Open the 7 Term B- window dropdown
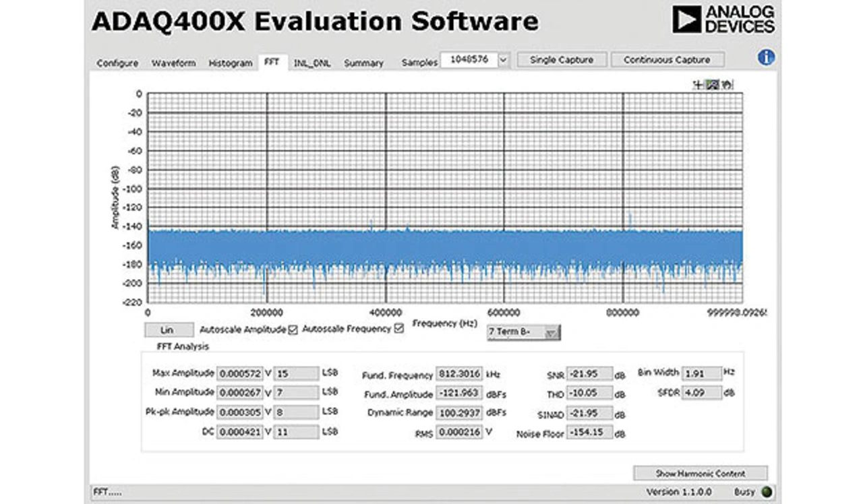This screenshot has height=504, width=863. (523, 332)
